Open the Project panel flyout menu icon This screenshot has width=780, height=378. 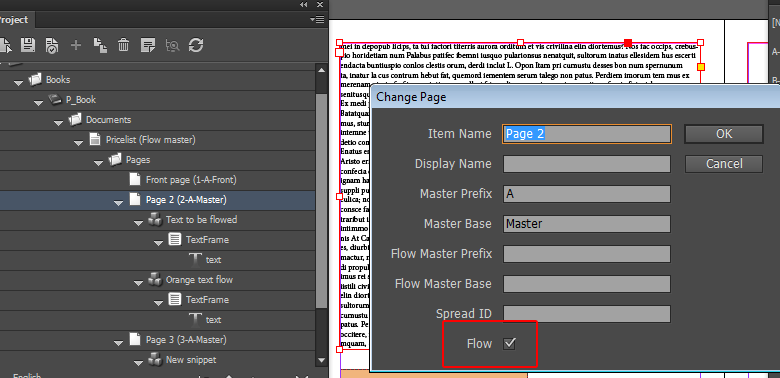point(316,19)
